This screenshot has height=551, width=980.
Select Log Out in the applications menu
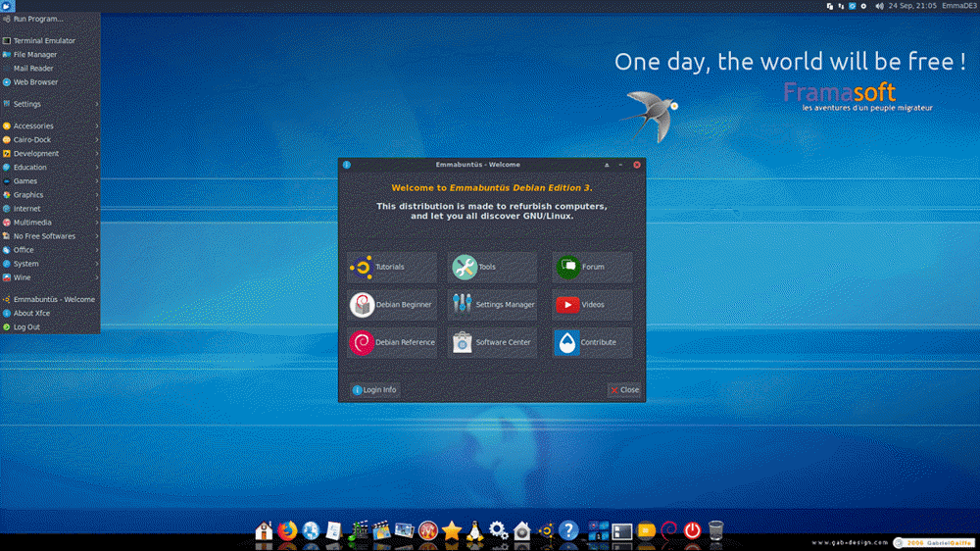tap(26, 326)
